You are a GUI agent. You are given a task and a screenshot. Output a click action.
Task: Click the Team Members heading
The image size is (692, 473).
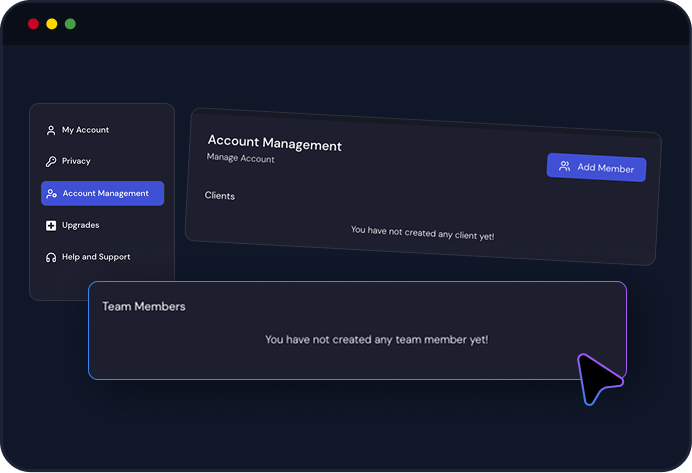tap(144, 306)
